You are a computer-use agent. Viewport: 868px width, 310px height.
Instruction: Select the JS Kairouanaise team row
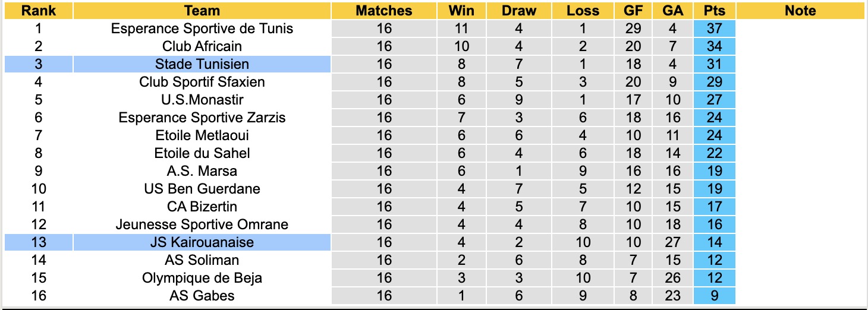click(x=202, y=242)
